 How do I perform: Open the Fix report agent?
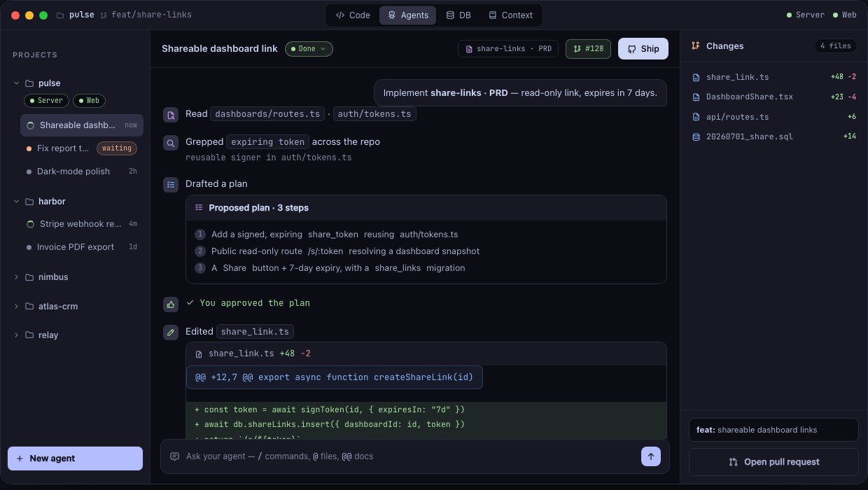pos(82,148)
